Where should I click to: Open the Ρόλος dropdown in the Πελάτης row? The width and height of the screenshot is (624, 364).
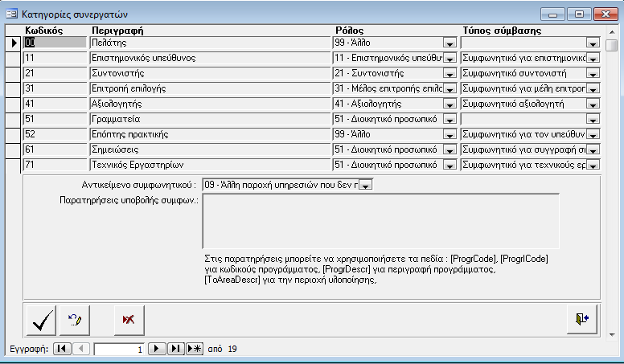point(449,43)
